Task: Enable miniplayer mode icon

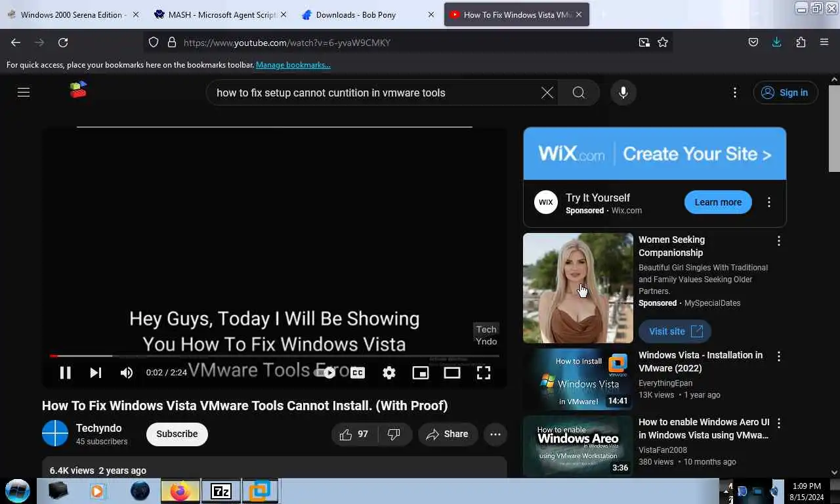Action: (x=421, y=373)
